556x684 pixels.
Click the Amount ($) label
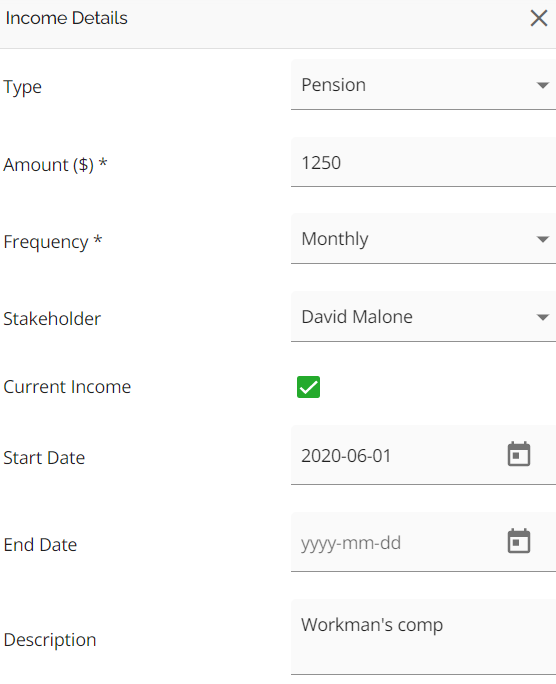pyautogui.click(x=55, y=165)
